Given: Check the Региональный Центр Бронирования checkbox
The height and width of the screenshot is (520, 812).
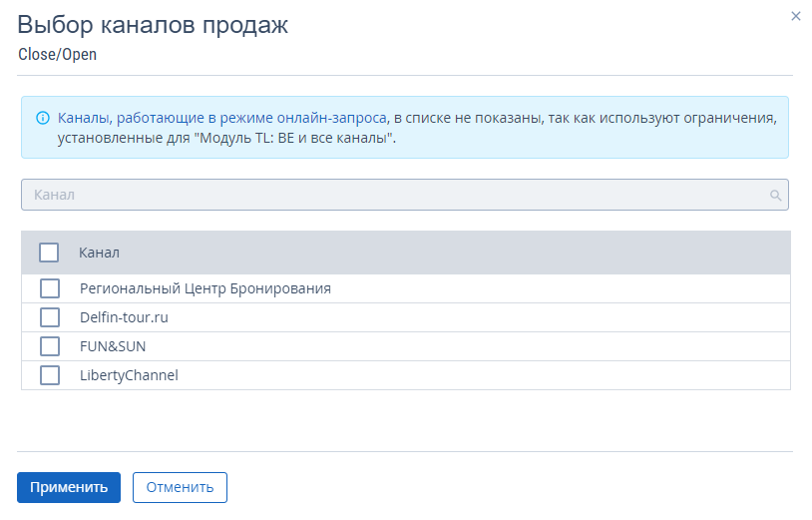Looking at the screenshot, I should tap(49, 288).
